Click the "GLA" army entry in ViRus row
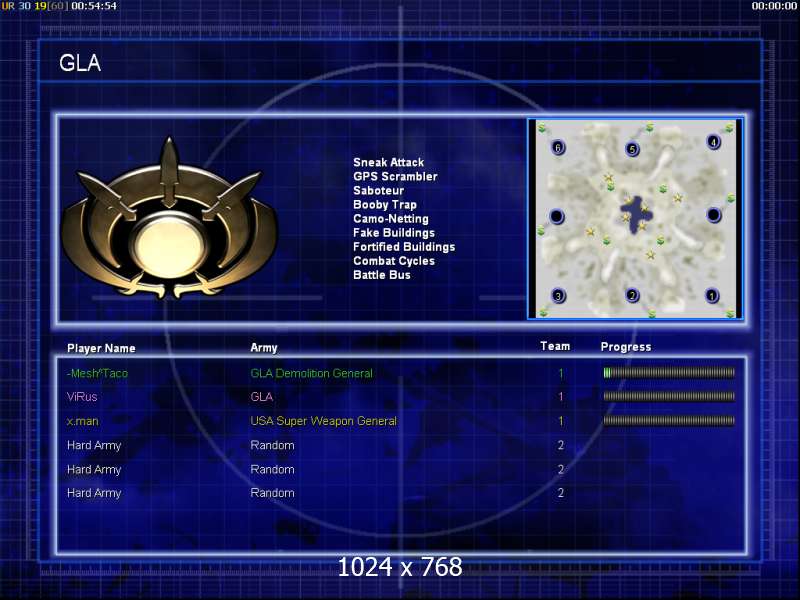Screen dimensions: 800x600 261,397
